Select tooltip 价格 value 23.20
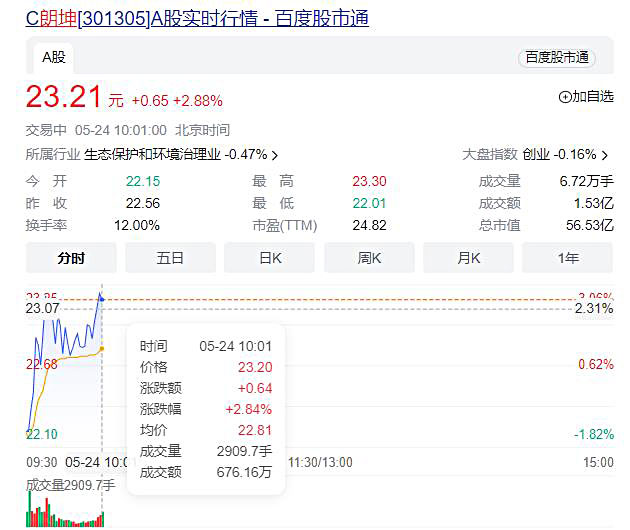 tap(255, 367)
